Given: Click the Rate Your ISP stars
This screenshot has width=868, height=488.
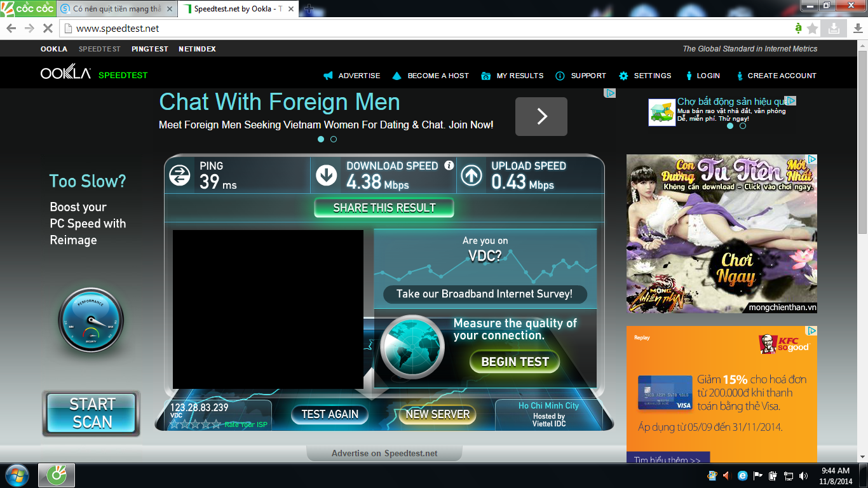Looking at the screenshot, I should tap(196, 424).
